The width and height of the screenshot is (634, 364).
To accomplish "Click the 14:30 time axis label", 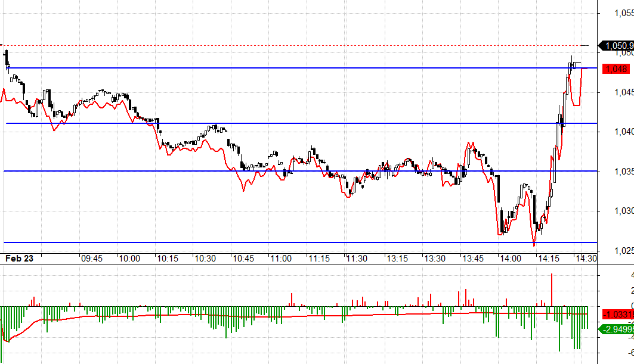I will click(x=585, y=259).
